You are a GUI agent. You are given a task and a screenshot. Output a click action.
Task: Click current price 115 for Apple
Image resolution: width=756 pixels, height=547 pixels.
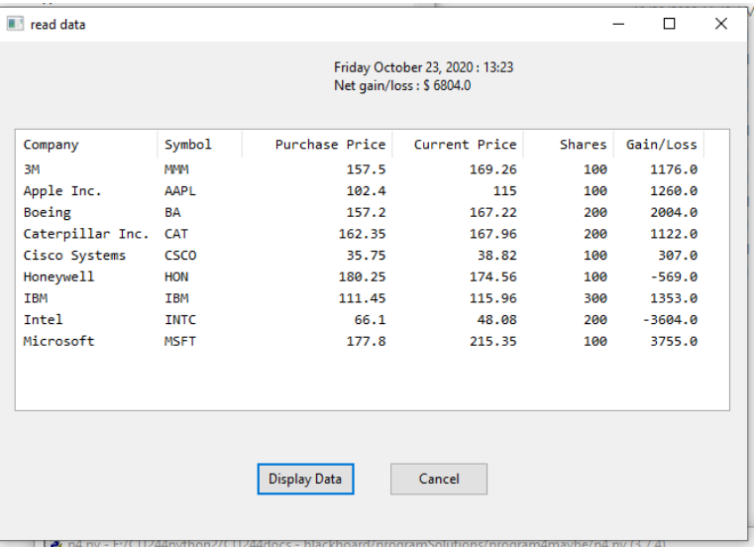(x=504, y=191)
